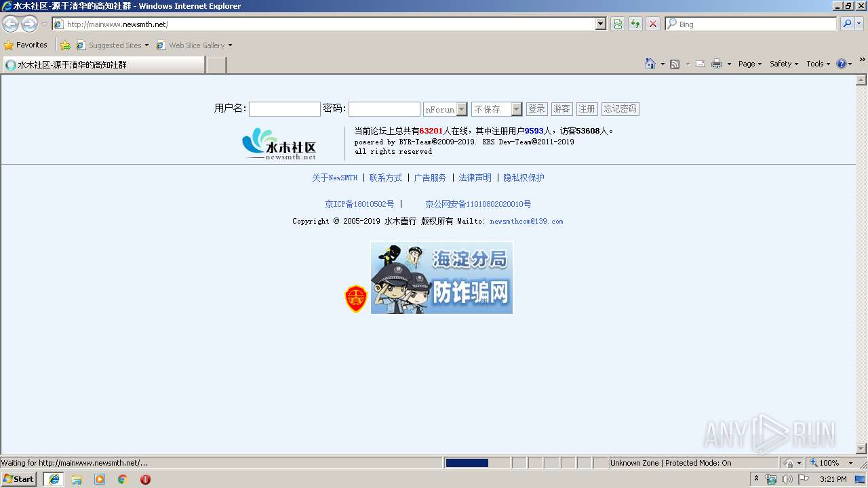
Task: Open the 联系方式 link
Action: coord(385,178)
